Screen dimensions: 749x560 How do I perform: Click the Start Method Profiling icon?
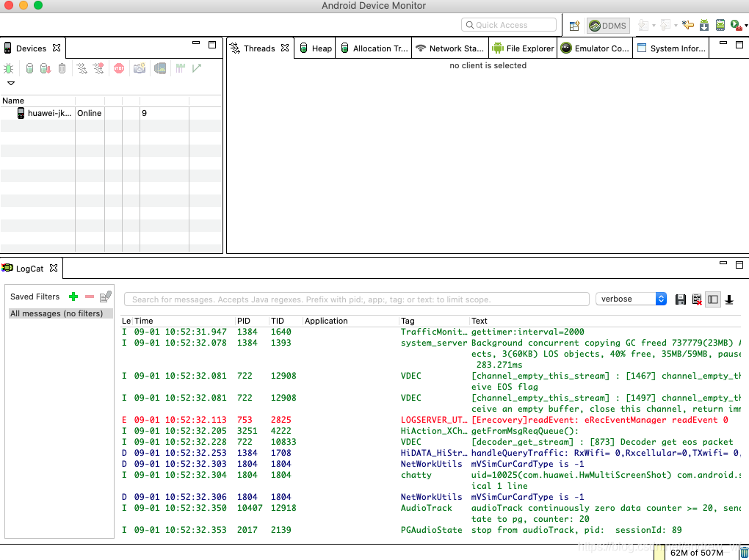pos(98,68)
